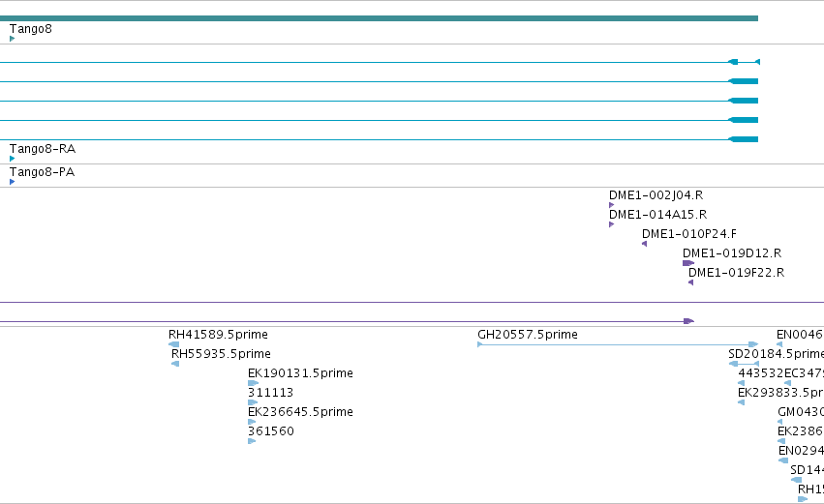Click the purple arrowhead ending the long purple line

689,321
